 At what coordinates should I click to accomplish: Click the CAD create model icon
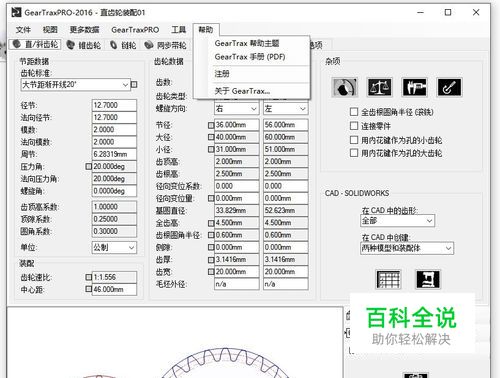tap(428, 279)
